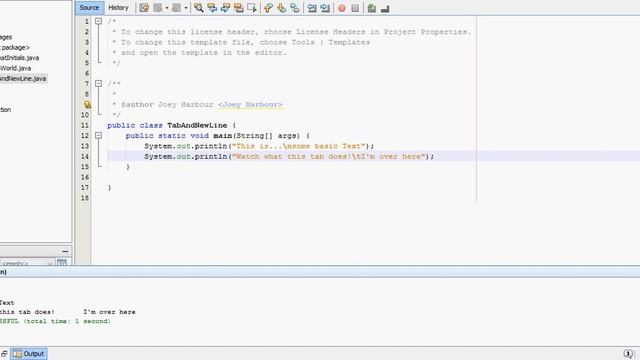
Task: Minimize the Navigator panel with the dash button
Action: click(x=65, y=251)
